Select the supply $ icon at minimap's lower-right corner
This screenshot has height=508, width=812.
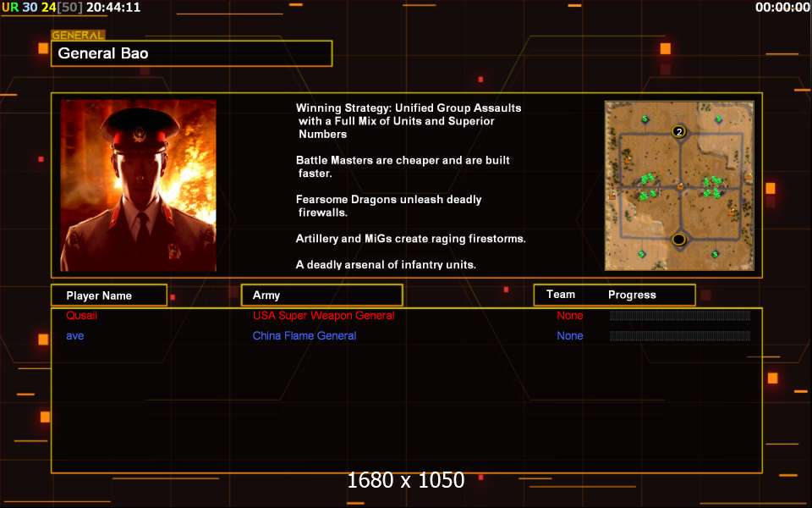tap(715, 254)
